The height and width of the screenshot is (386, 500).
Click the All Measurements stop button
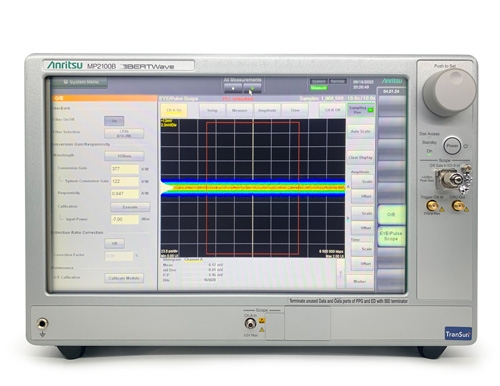coord(233,89)
